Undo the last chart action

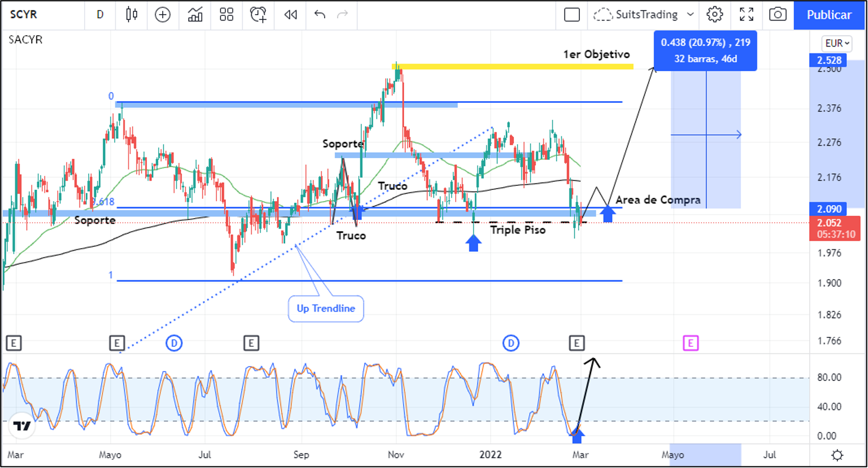pos(320,15)
